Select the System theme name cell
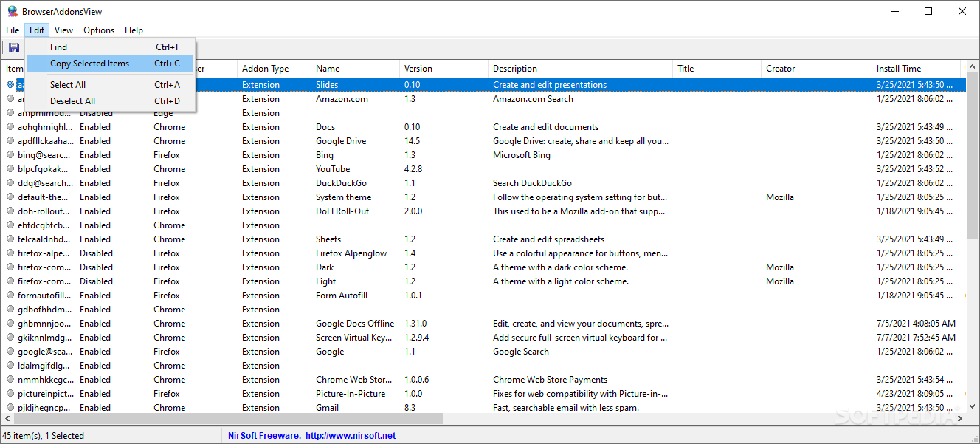The height and width of the screenshot is (444, 980). click(344, 197)
